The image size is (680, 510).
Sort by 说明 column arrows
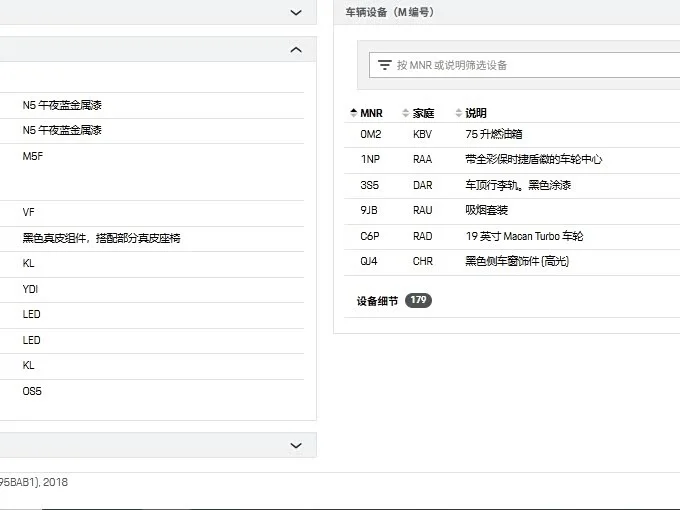pos(458,113)
